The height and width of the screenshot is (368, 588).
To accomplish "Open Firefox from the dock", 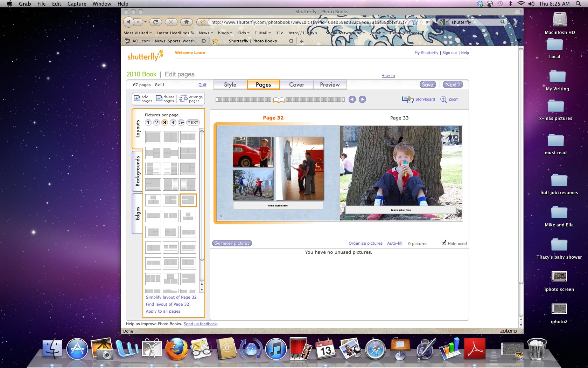I will [x=176, y=349].
